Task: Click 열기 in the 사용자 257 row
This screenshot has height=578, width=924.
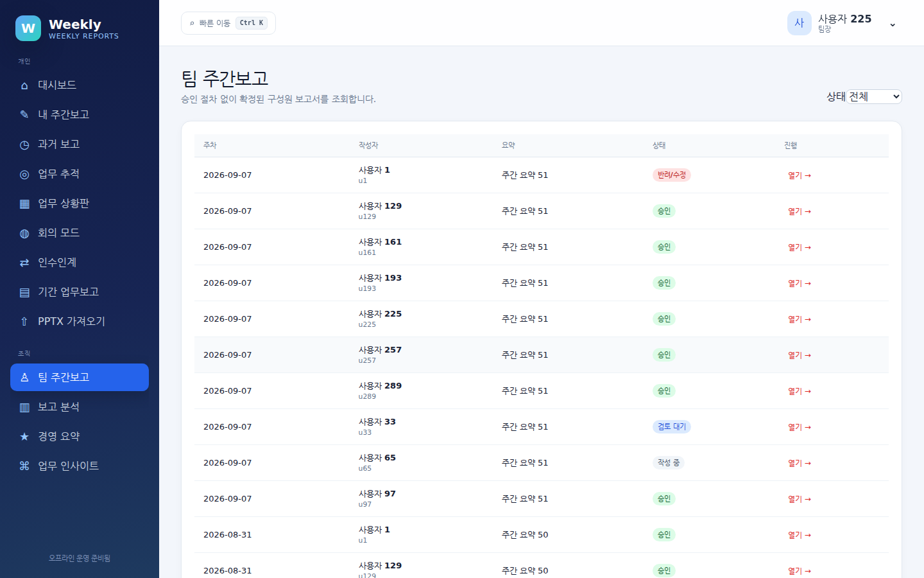Action: point(800,355)
